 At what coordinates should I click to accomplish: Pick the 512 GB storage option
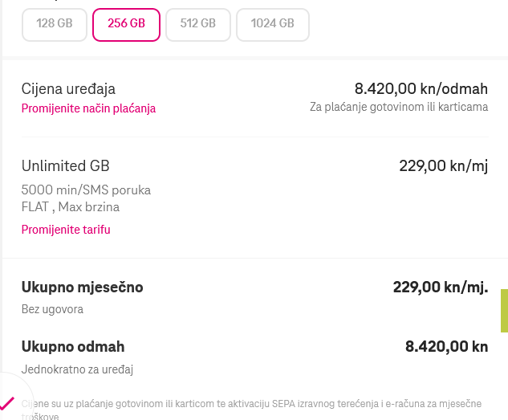coord(197,24)
